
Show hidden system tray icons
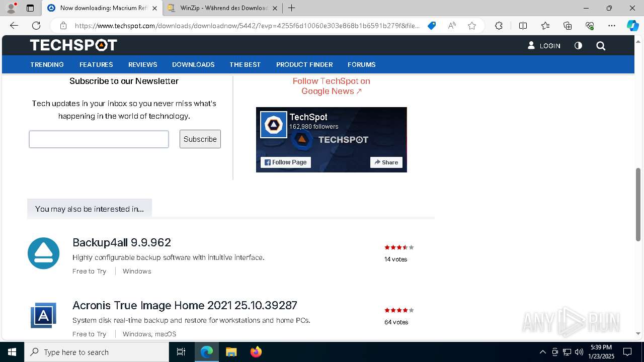pos(542,352)
